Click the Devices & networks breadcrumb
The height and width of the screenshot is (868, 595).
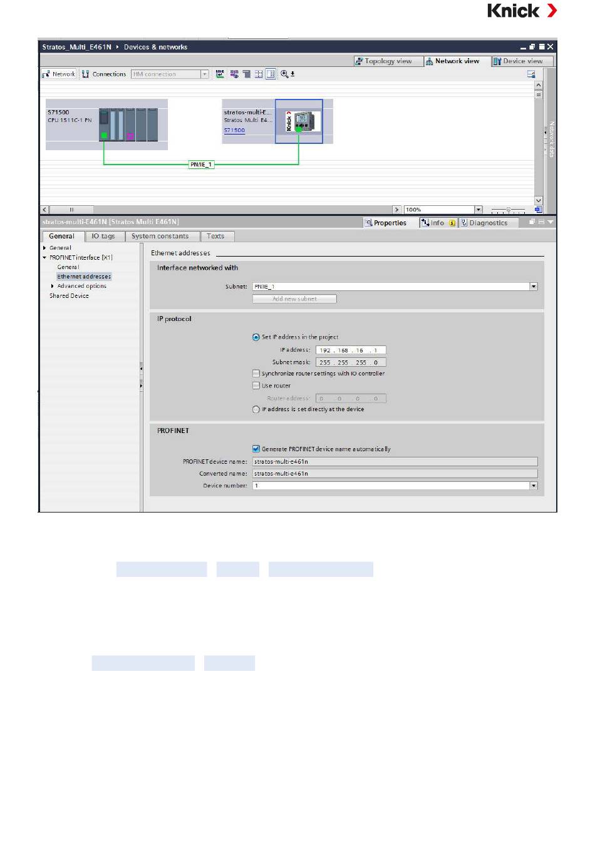[x=155, y=47]
